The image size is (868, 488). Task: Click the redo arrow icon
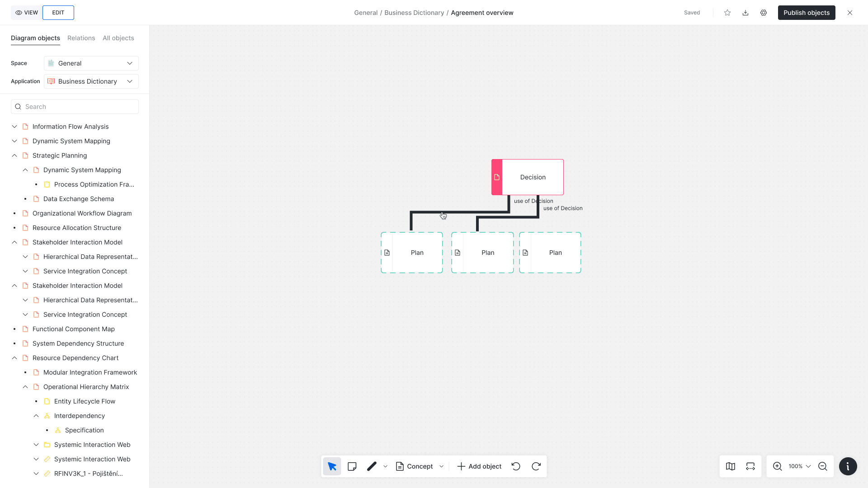point(536,466)
